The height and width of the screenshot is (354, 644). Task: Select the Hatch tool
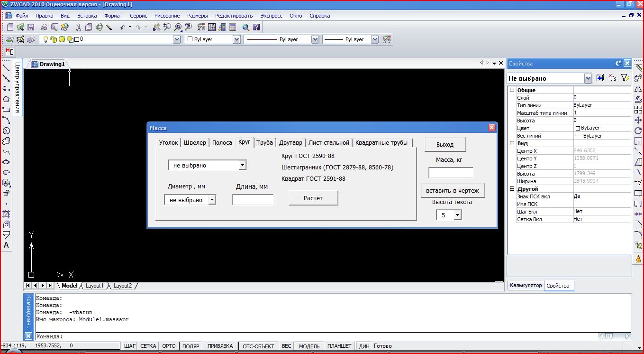pyautogui.click(x=6, y=214)
